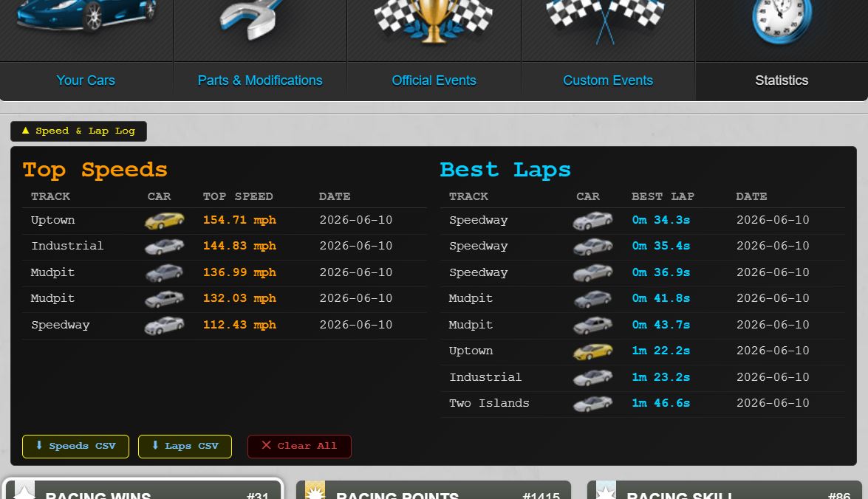Download the Laps CSV file

coord(185,447)
